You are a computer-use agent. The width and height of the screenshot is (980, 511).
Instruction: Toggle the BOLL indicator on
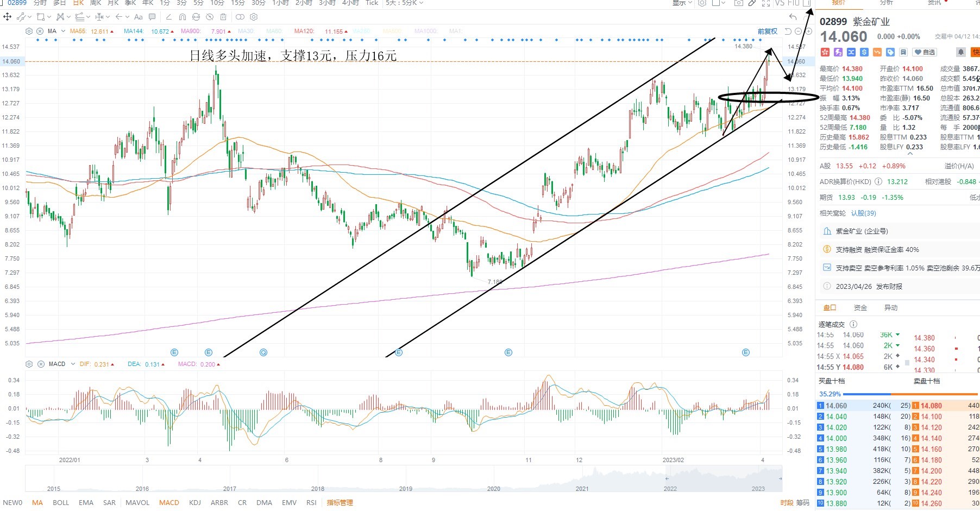tap(61, 503)
